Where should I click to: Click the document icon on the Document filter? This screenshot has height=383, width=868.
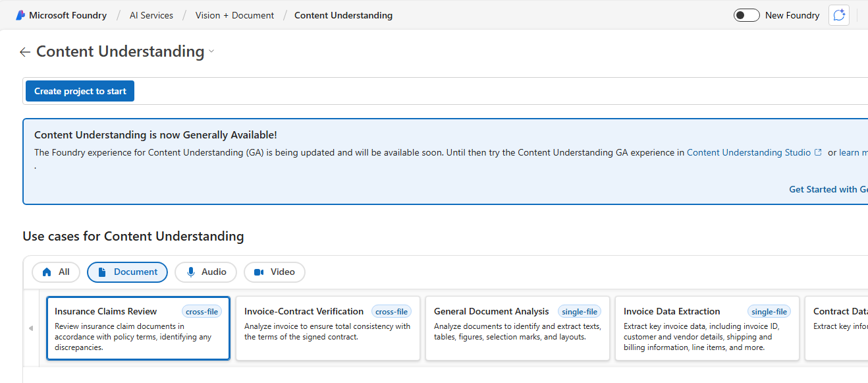click(104, 272)
